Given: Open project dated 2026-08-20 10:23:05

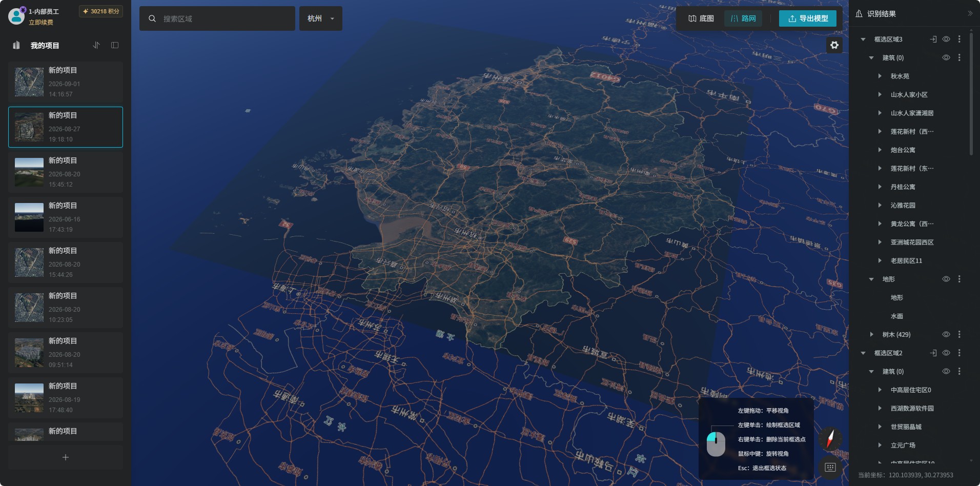Looking at the screenshot, I should point(66,308).
